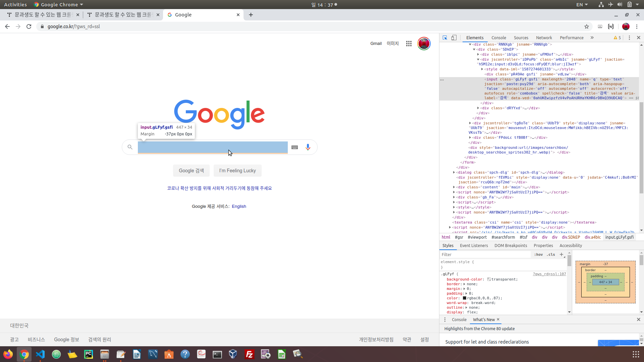
Task: Switch Google language to English link
Action: 239,206
